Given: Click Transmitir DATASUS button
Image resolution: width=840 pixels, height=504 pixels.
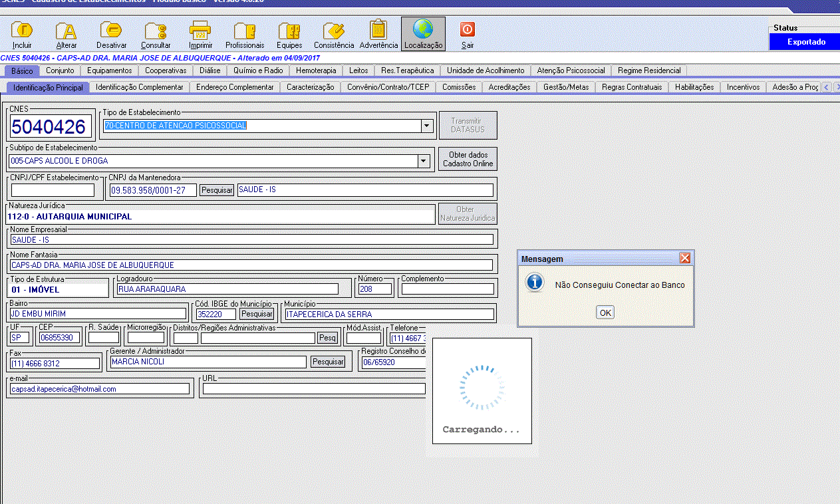Looking at the screenshot, I should [x=468, y=125].
